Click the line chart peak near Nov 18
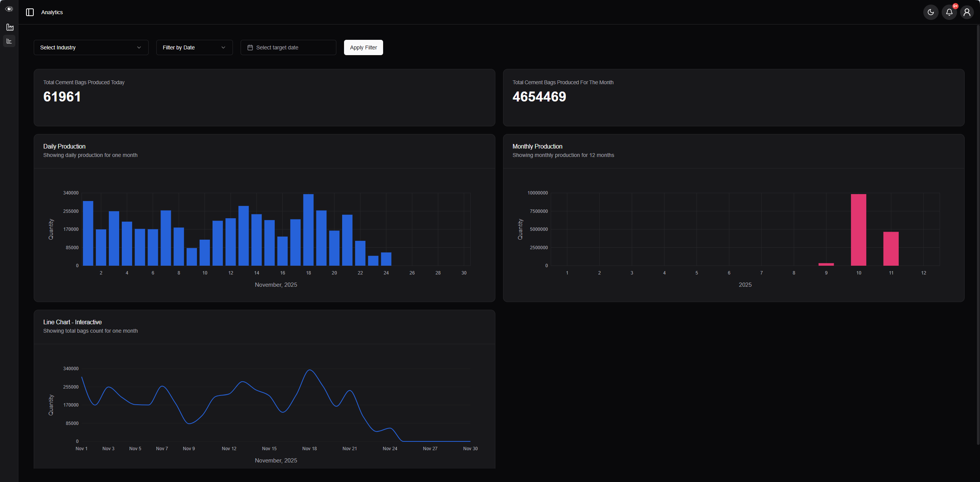 [310, 370]
